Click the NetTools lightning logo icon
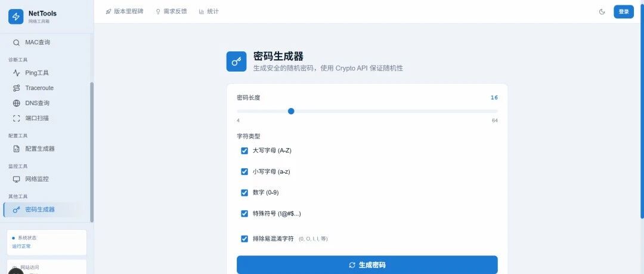 16,17
